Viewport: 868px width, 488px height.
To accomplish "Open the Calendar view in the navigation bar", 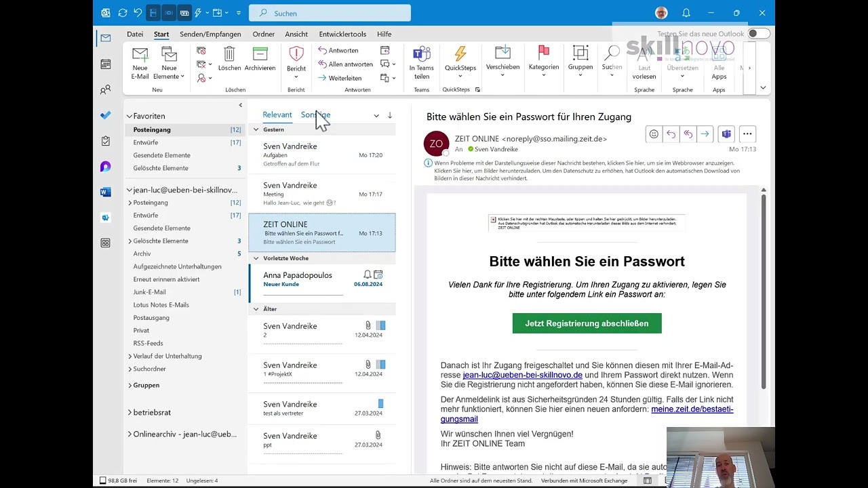I will click(x=105, y=64).
